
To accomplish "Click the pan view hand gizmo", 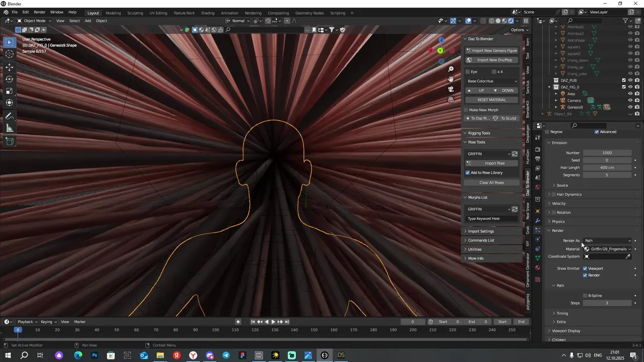I will coord(451,79).
